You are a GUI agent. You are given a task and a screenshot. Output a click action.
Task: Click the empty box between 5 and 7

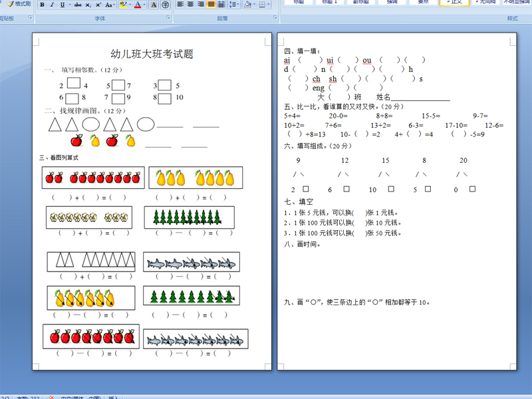click(118, 85)
